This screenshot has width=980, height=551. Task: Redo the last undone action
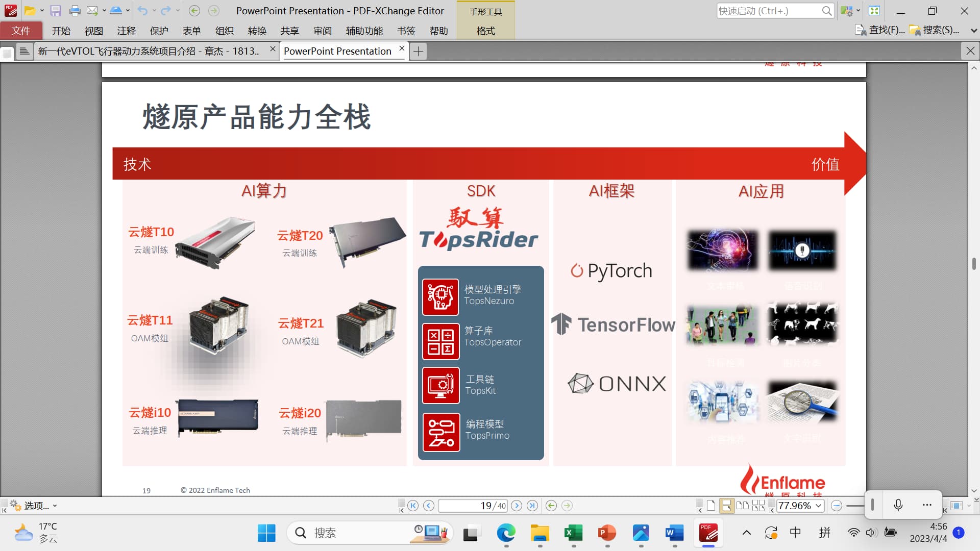[165, 11]
